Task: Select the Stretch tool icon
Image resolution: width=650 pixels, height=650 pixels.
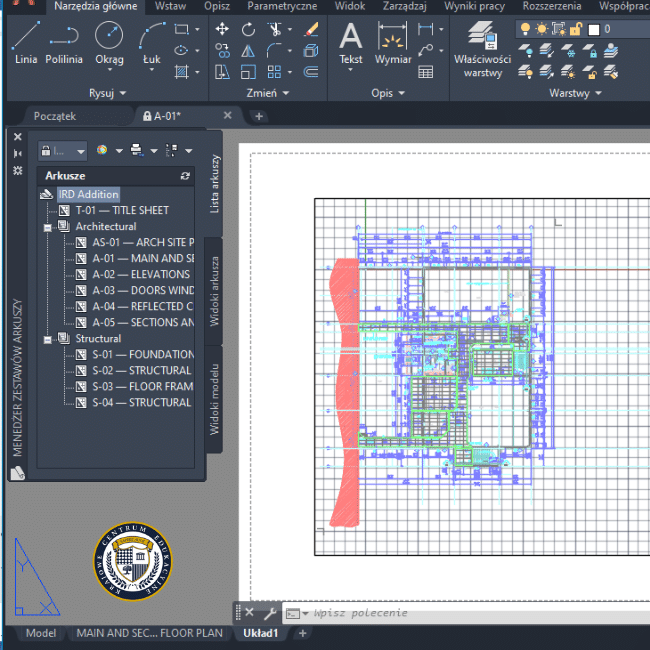Action: 222,72
